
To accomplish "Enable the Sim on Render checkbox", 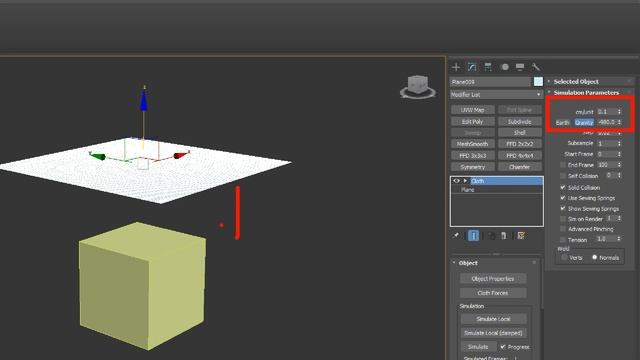I will pos(563,219).
